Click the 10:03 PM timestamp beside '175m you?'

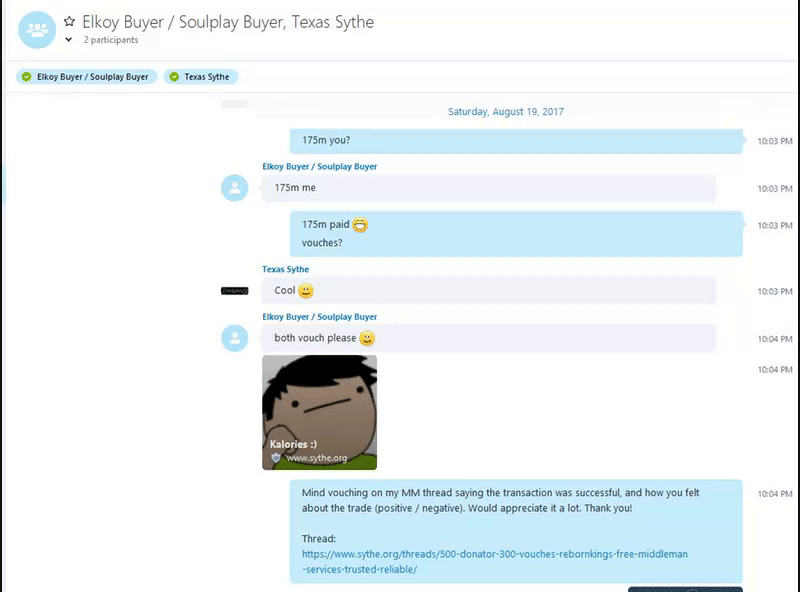(774, 141)
